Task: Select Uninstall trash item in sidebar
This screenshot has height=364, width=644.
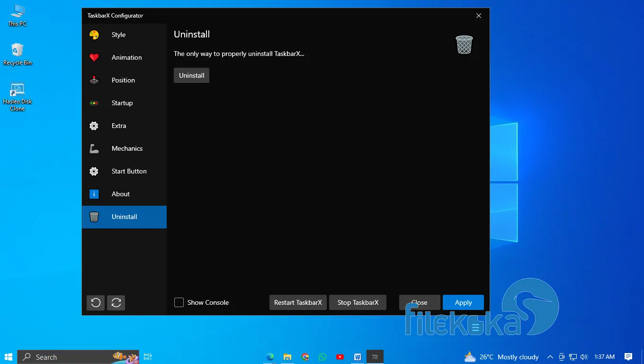Action: pyautogui.click(x=124, y=217)
